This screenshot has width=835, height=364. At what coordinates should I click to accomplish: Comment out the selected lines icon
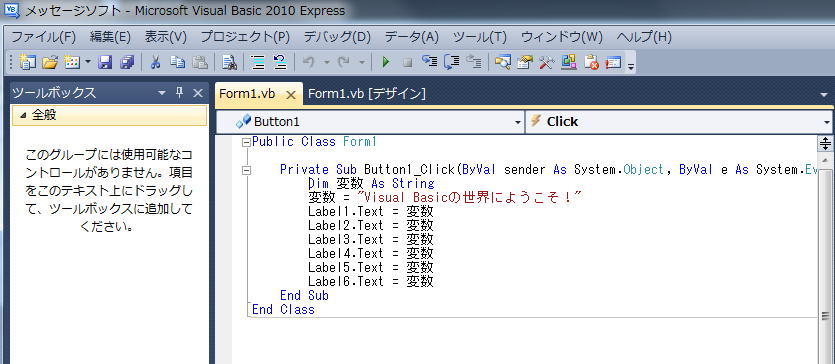[x=258, y=63]
